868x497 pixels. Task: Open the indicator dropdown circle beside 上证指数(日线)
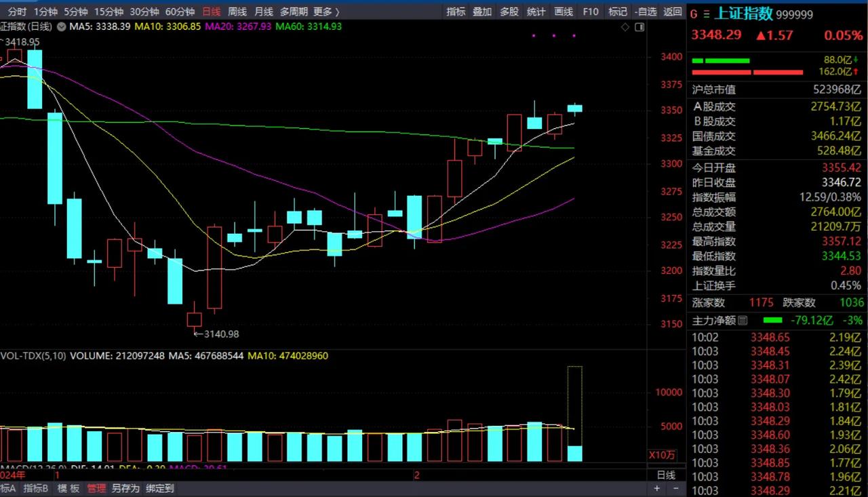(x=62, y=26)
